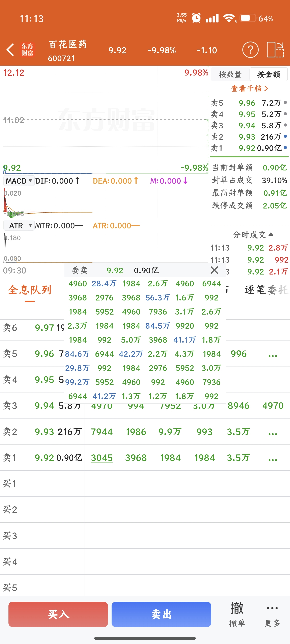Tap the 东方财富 logo icon

27,50
